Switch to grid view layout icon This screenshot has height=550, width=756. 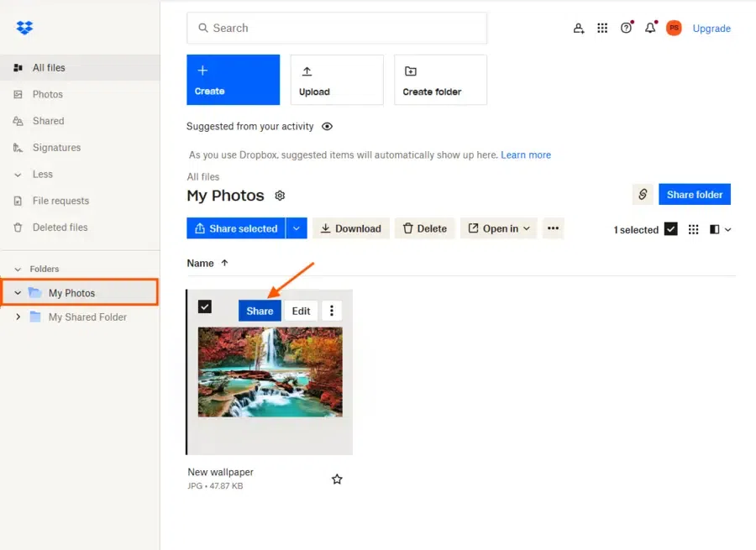[x=693, y=229]
